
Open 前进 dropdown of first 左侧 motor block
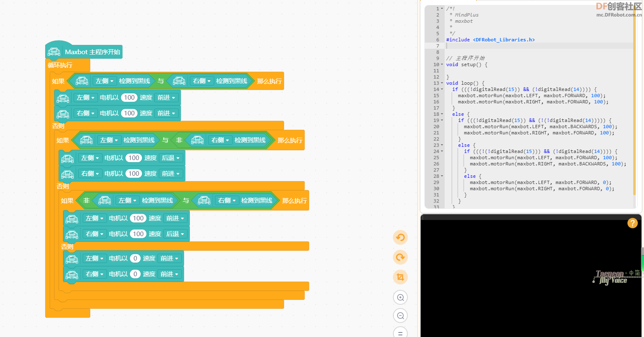[166, 98]
